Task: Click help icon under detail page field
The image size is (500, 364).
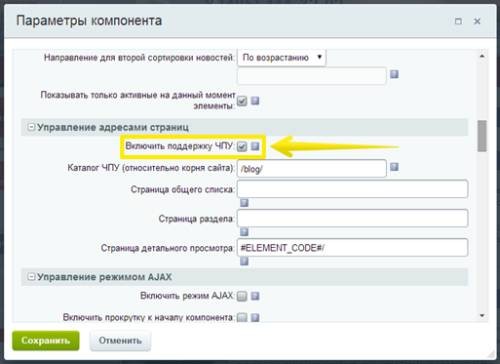Action: [x=244, y=261]
